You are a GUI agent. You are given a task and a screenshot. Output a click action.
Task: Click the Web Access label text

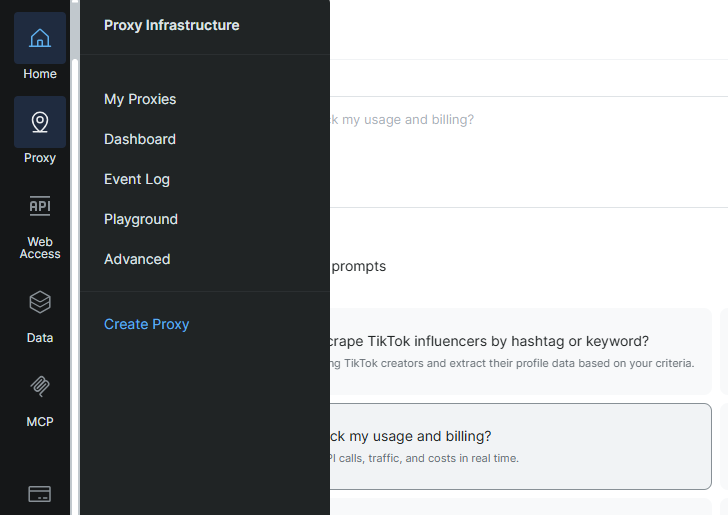(x=40, y=248)
